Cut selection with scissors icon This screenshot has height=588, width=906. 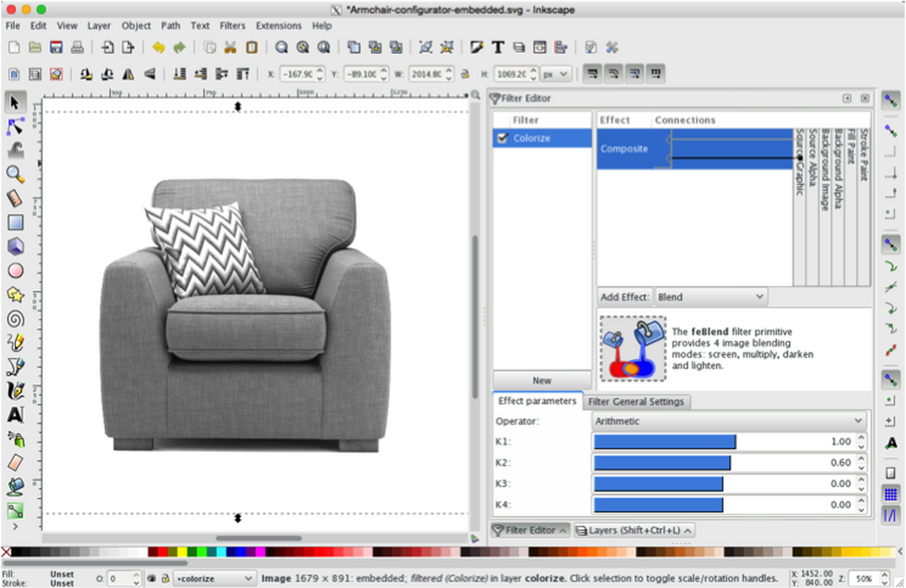[230, 47]
